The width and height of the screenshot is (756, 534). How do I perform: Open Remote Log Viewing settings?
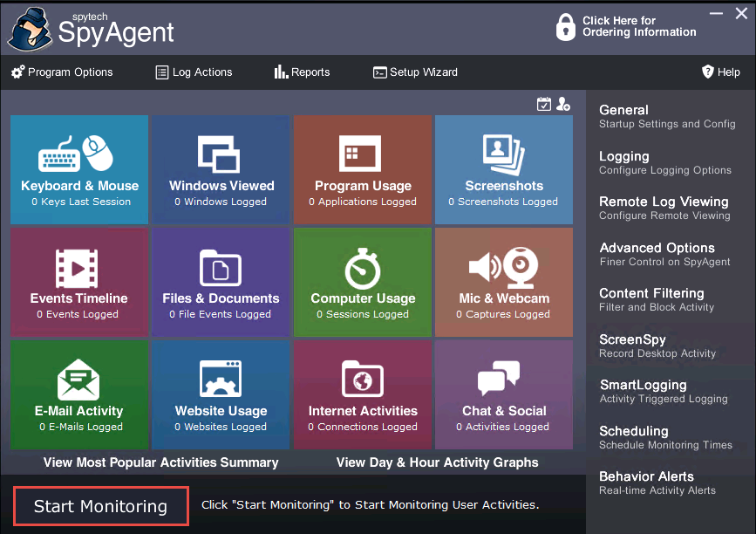[x=664, y=208]
